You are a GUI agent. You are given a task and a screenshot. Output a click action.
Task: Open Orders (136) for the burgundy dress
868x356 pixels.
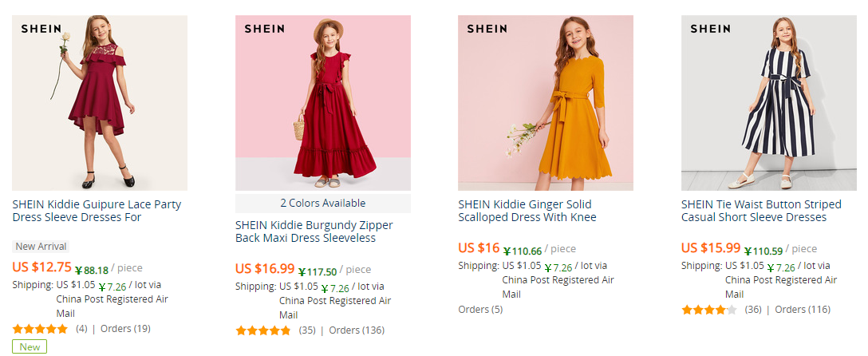(x=357, y=330)
